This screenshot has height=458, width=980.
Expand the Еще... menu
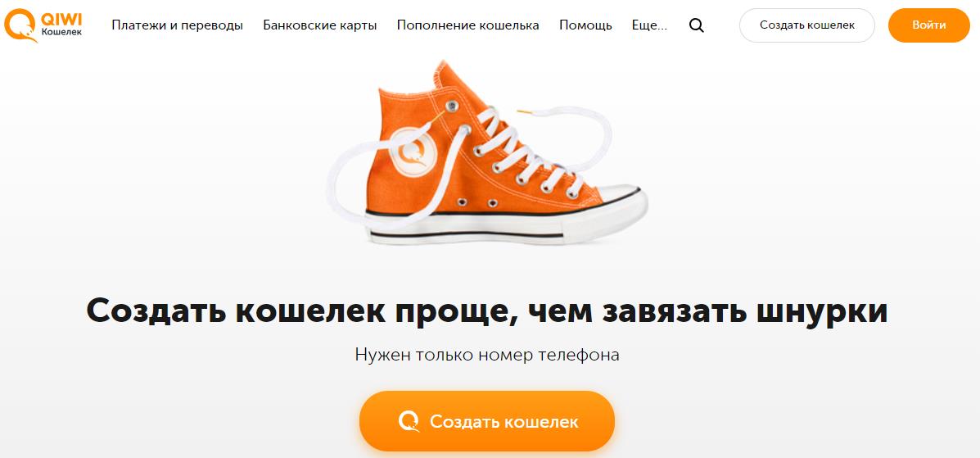[649, 25]
